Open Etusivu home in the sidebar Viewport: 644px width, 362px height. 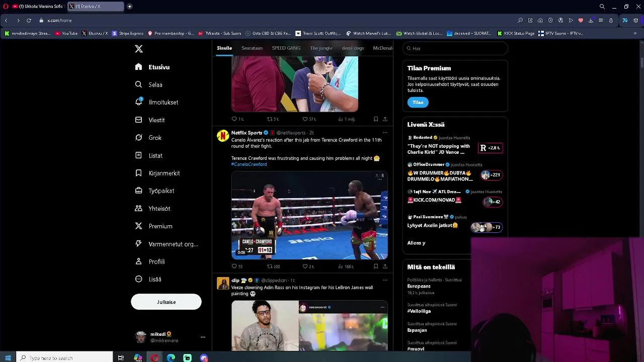[x=152, y=67]
